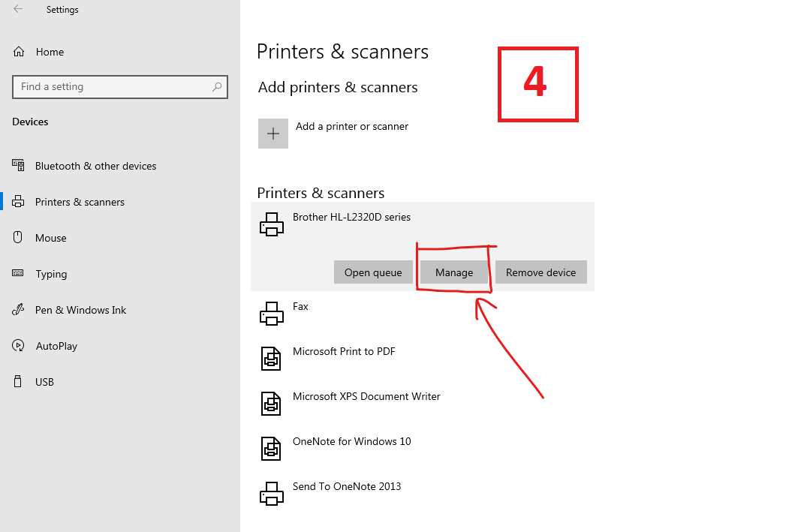Click the Send To OneNote 2013 icon
Image resolution: width=801 pixels, height=532 pixels.
coord(272,494)
